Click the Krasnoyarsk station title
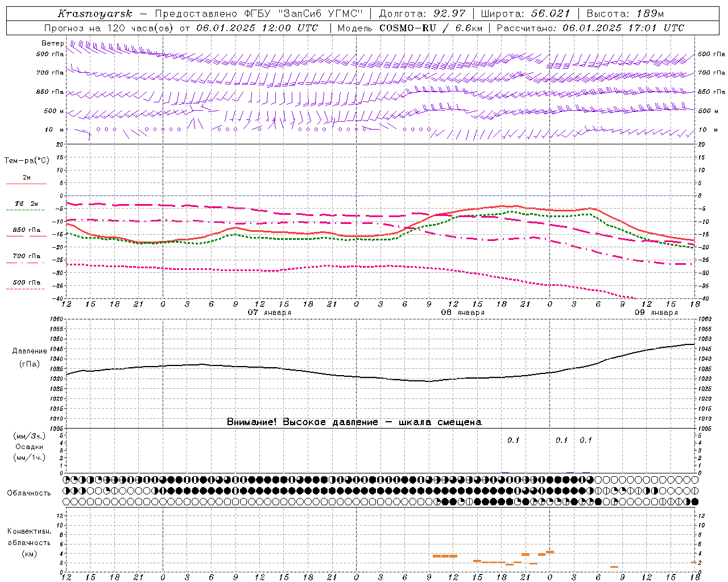 click(94, 14)
